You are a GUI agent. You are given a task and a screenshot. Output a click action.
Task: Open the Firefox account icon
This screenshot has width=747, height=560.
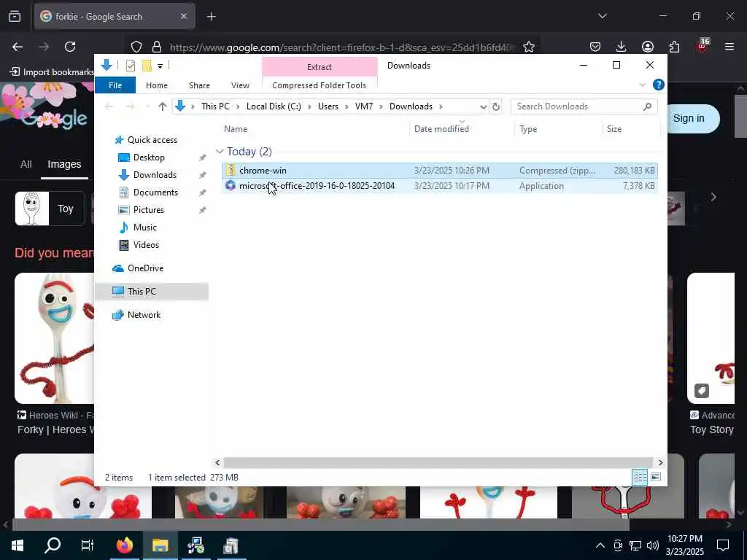[648, 47]
